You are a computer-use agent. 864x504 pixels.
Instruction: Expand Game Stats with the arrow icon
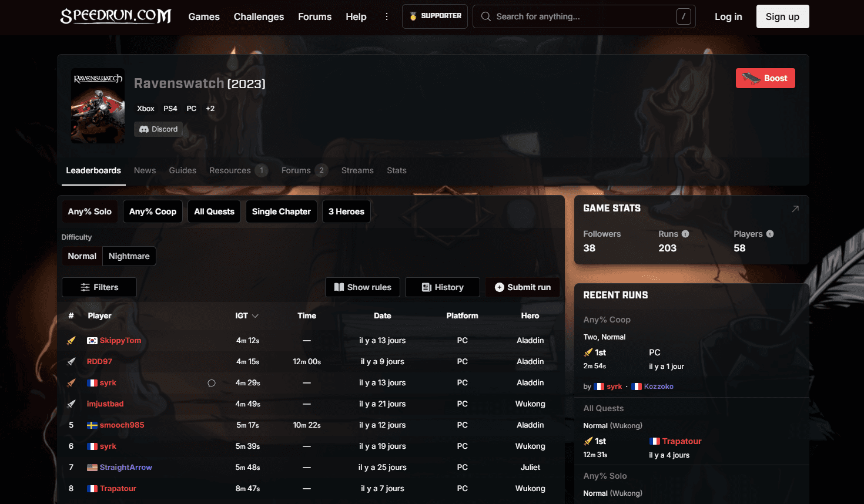795,209
